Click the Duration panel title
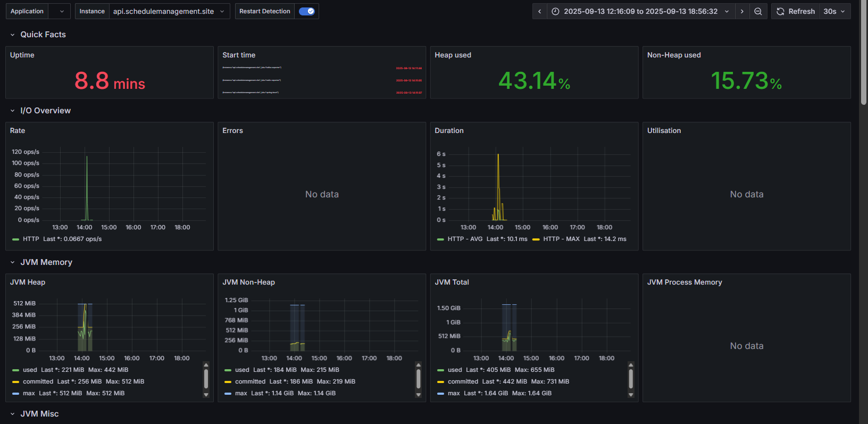The width and height of the screenshot is (868, 424). coord(449,130)
